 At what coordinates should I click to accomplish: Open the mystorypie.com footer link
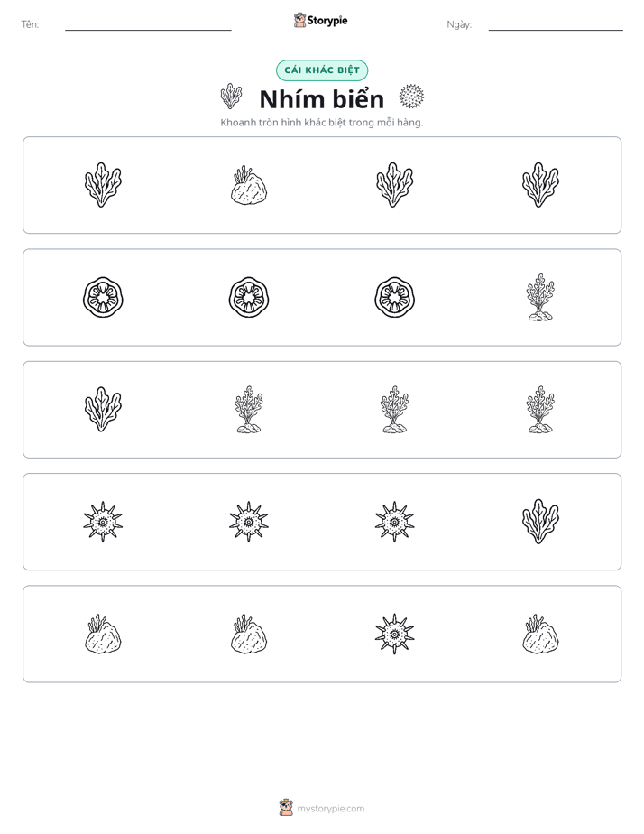tap(322, 808)
